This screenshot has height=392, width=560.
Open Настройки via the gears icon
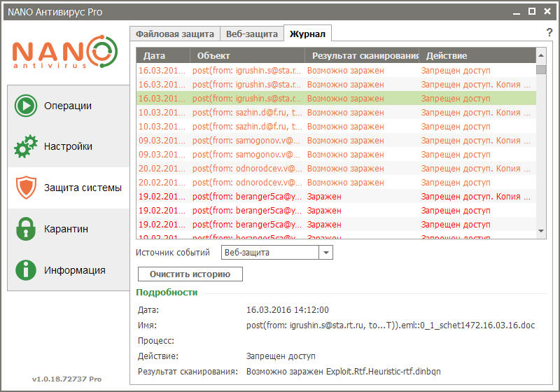(26, 146)
